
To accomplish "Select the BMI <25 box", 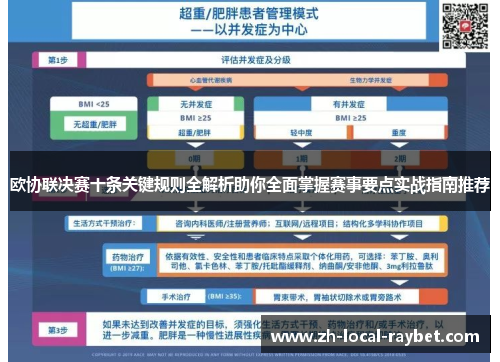I will click(94, 104).
